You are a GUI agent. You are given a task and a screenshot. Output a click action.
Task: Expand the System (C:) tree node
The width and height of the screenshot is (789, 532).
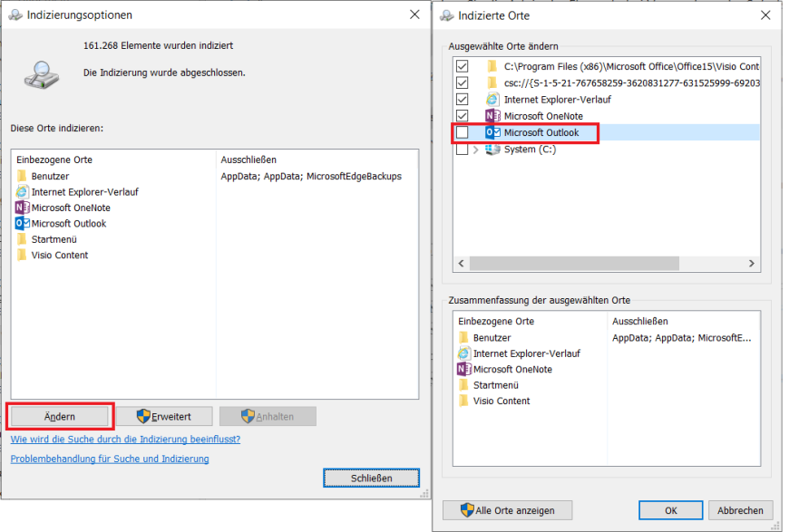pos(477,150)
